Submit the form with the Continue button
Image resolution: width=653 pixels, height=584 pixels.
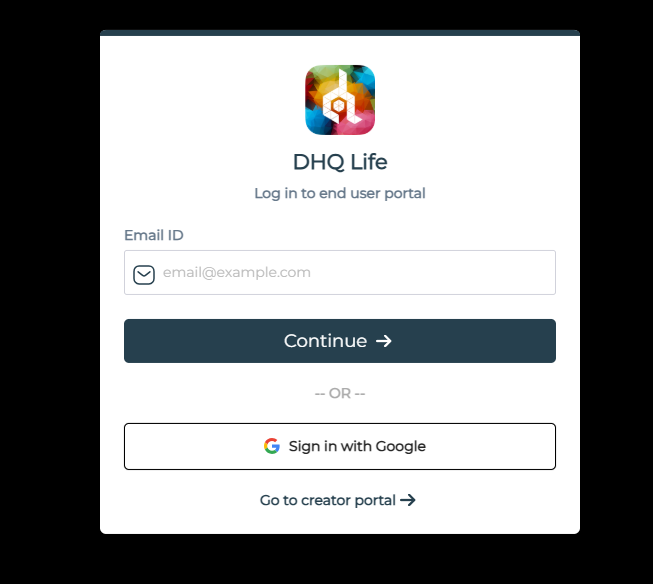(x=340, y=341)
